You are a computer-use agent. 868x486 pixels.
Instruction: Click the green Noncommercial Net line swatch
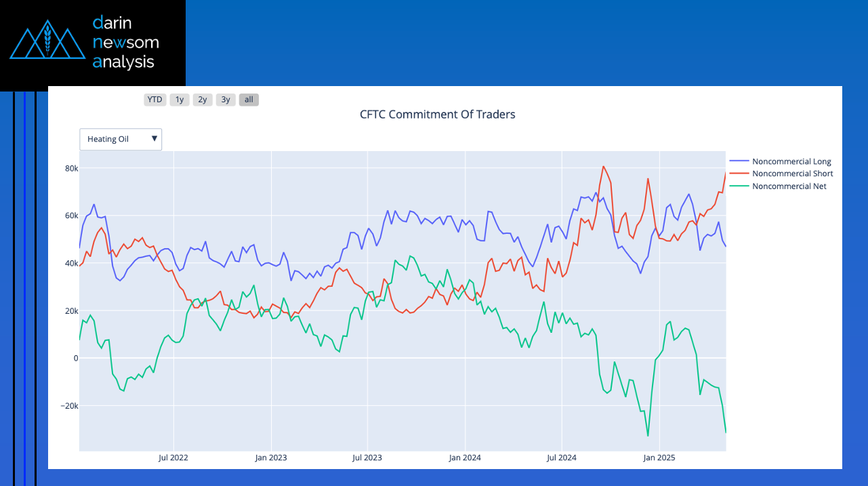click(x=739, y=186)
